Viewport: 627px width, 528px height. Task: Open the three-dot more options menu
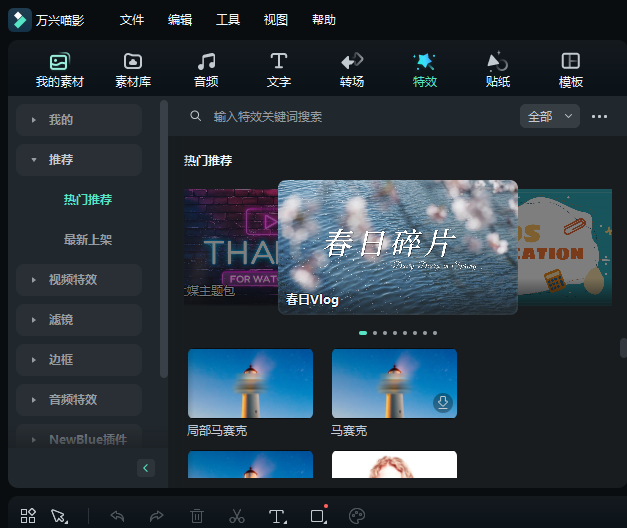point(599,116)
